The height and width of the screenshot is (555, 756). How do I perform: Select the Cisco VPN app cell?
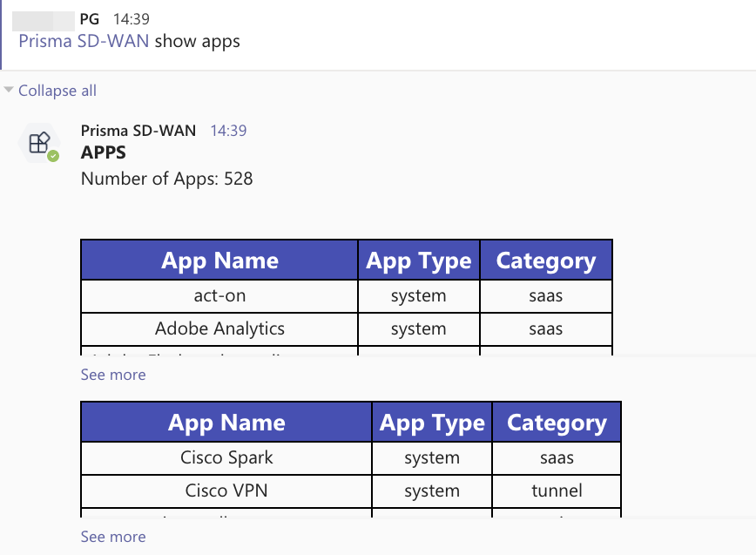pos(226,491)
